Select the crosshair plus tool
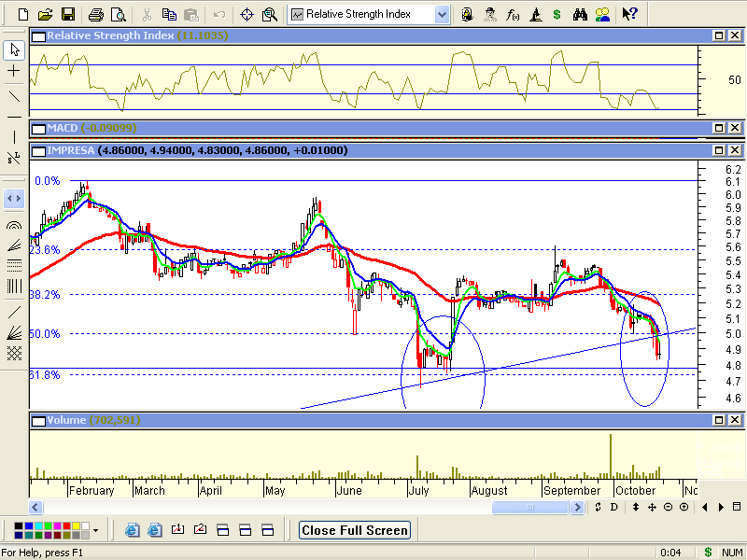The height and width of the screenshot is (560, 747). (14, 71)
